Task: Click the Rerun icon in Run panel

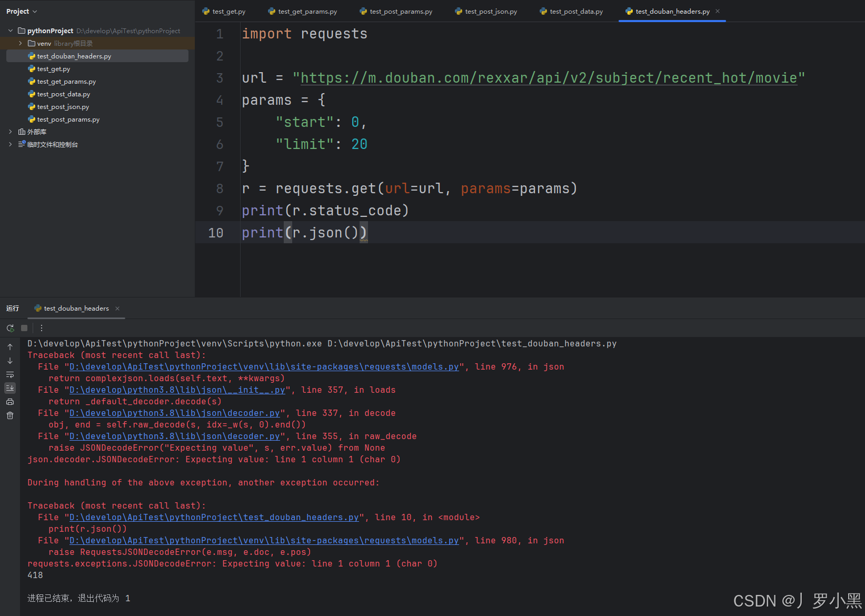Action: tap(10, 328)
